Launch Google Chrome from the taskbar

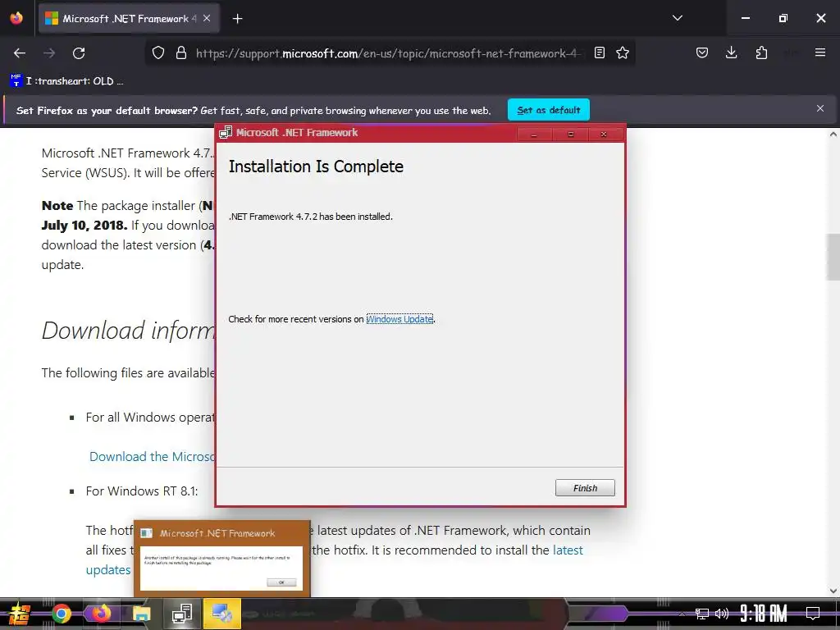click(x=62, y=614)
